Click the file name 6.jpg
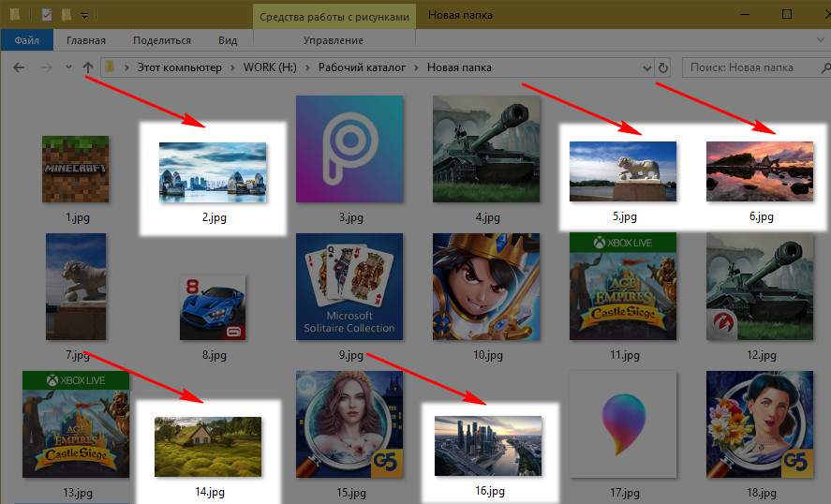Image resolution: width=831 pixels, height=504 pixels. click(x=761, y=216)
